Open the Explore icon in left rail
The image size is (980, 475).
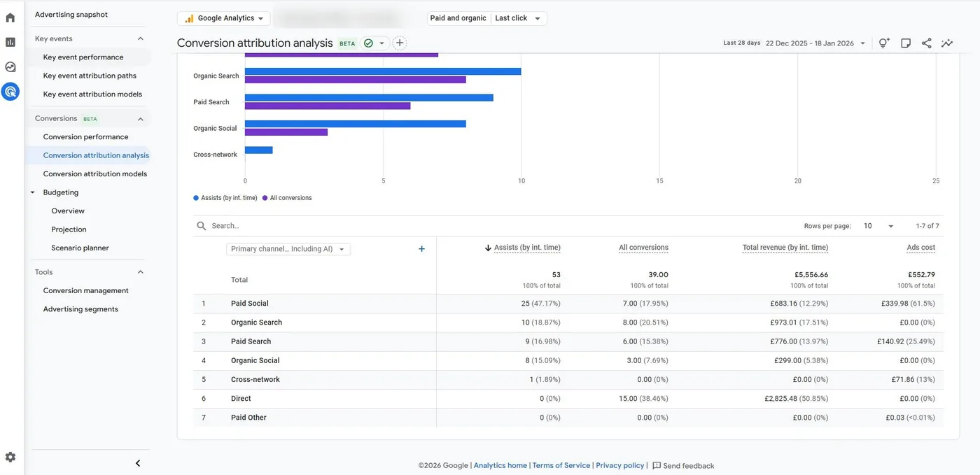(10, 67)
